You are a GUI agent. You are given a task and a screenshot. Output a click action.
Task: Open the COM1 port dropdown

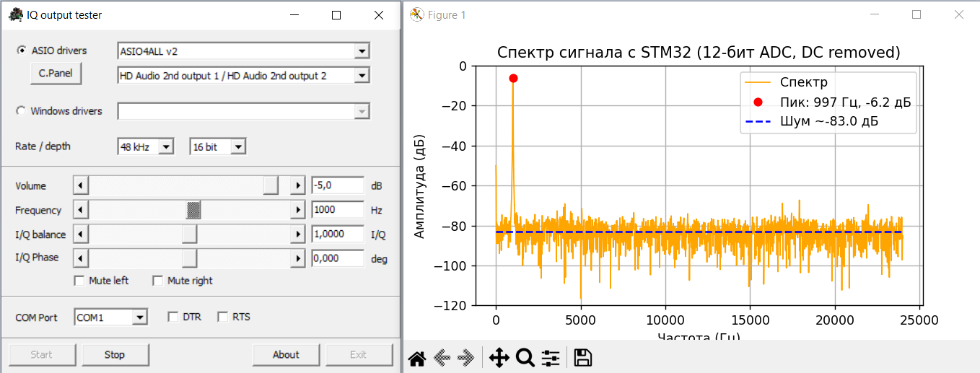[140, 317]
